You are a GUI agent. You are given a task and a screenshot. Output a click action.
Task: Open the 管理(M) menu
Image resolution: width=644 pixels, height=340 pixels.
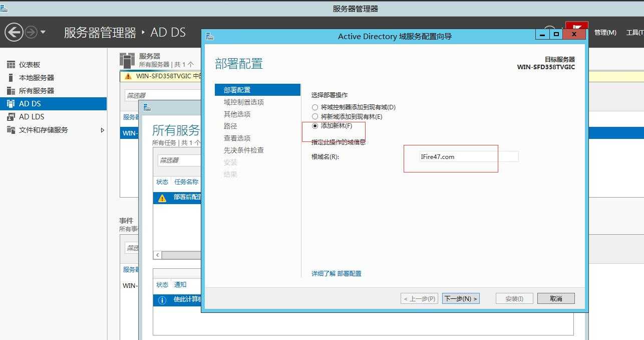[x=605, y=33]
